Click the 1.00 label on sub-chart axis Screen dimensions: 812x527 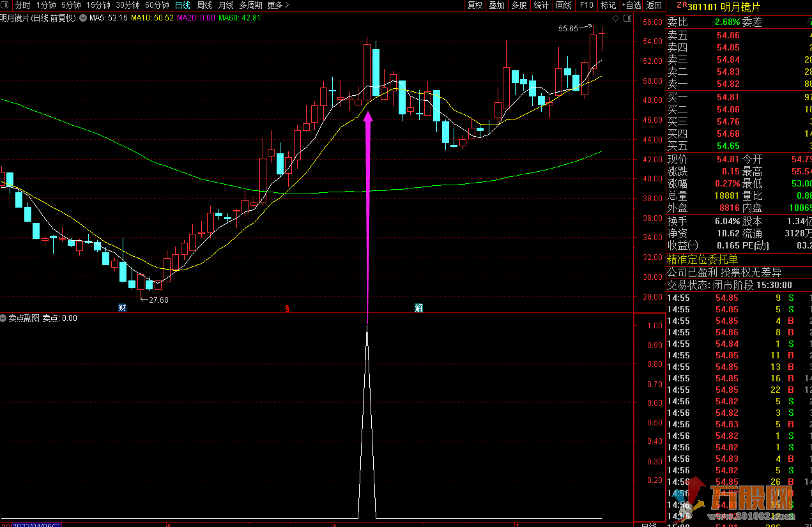[654, 326]
